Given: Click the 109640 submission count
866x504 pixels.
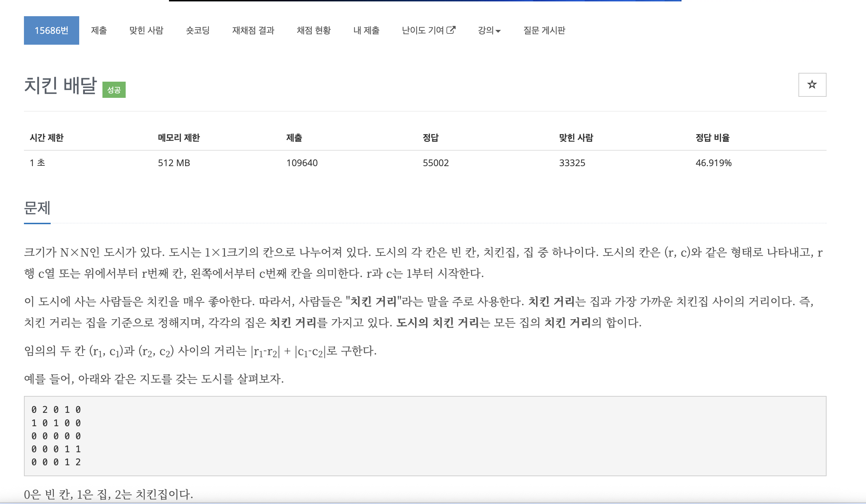Looking at the screenshot, I should [x=302, y=163].
